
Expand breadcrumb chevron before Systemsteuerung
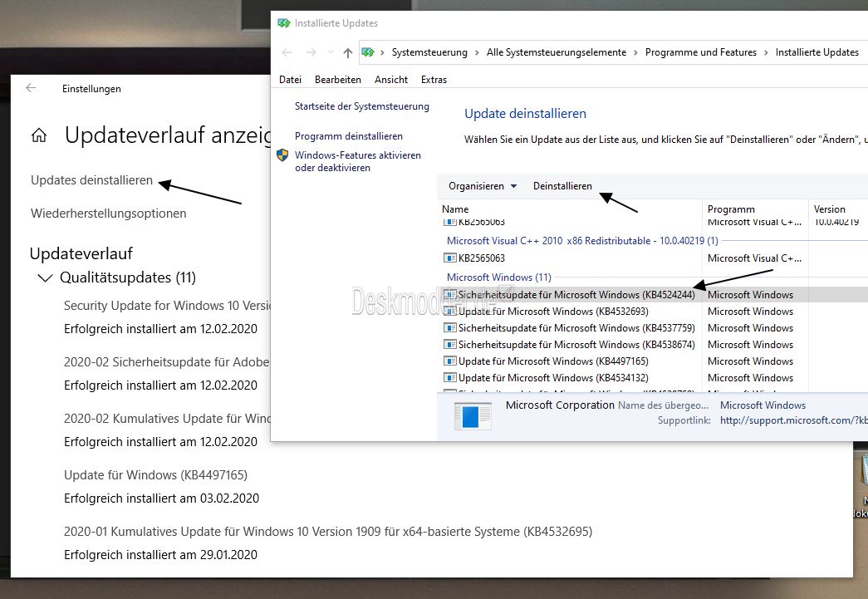(382, 52)
